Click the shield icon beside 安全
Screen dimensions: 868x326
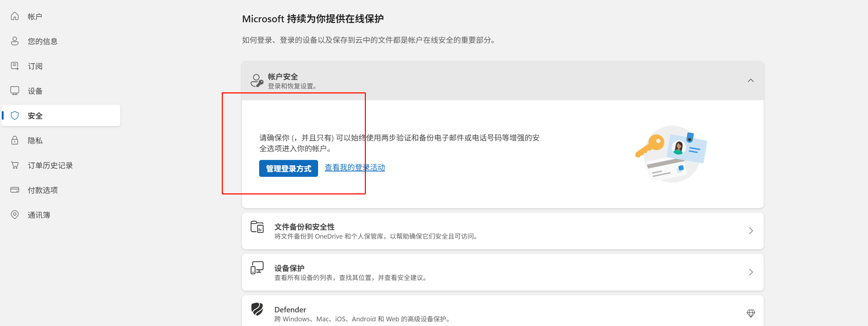point(15,115)
